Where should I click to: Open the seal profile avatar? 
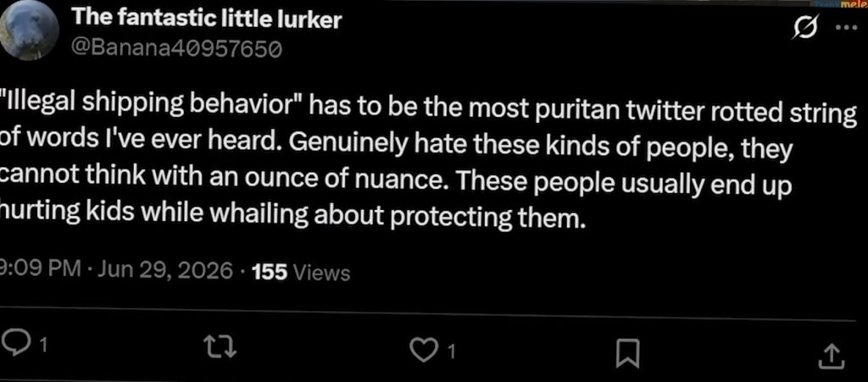pyautogui.click(x=28, y=30)
